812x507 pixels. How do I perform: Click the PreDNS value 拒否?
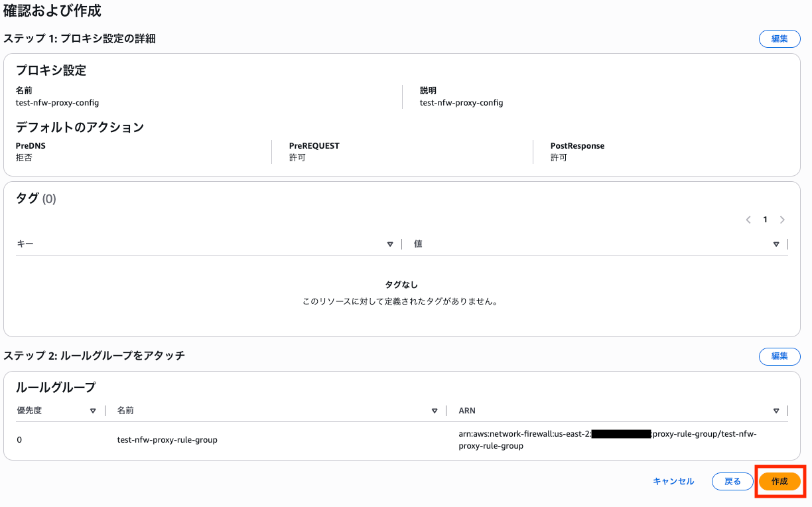(24, 158)
